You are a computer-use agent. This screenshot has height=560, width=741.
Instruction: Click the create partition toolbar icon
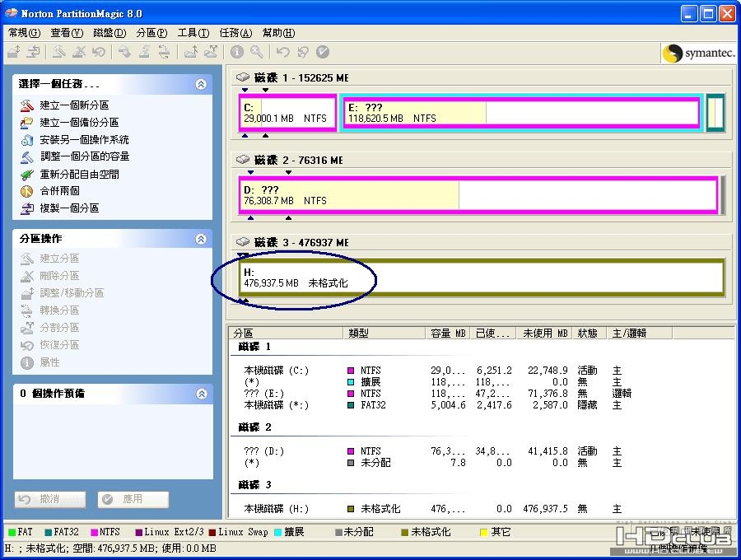(58, 52)
